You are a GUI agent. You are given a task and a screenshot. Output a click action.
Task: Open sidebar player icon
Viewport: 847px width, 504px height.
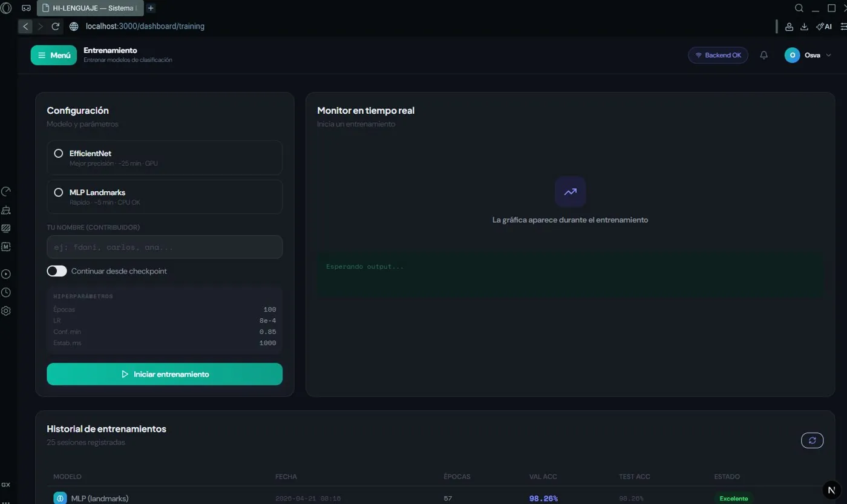6,274
